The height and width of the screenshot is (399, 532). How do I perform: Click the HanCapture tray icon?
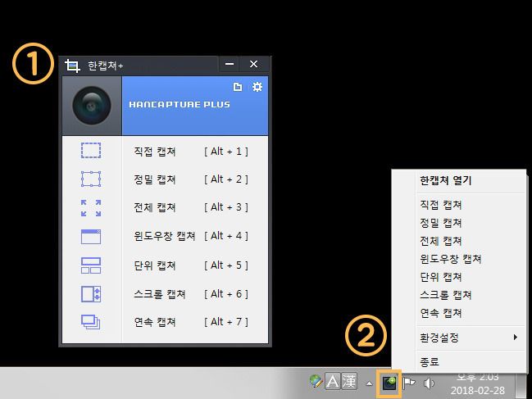click(389, 383)
